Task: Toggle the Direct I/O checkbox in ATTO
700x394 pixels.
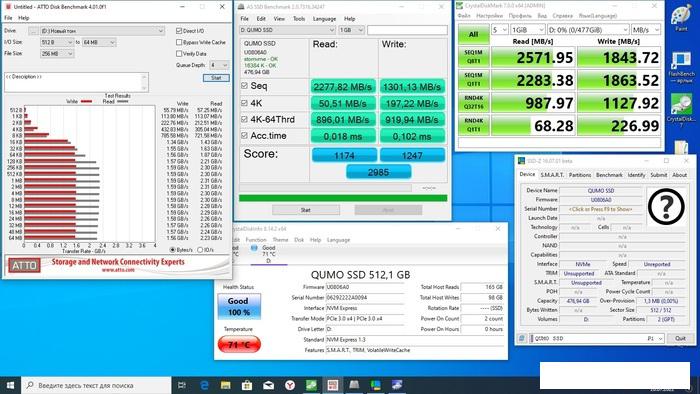Action: coord(179,31)
